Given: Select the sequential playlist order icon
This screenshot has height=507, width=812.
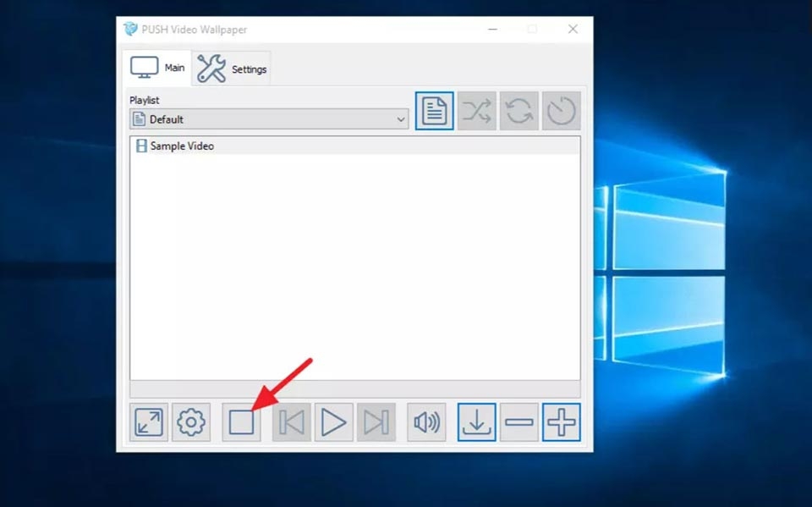Looking at the screenshot, I should [x=434, y=110].
